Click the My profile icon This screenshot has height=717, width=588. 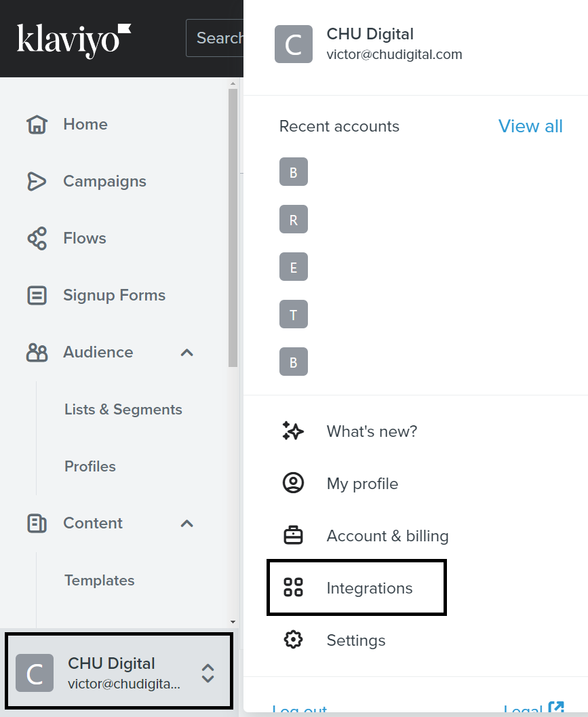(293, 484)
